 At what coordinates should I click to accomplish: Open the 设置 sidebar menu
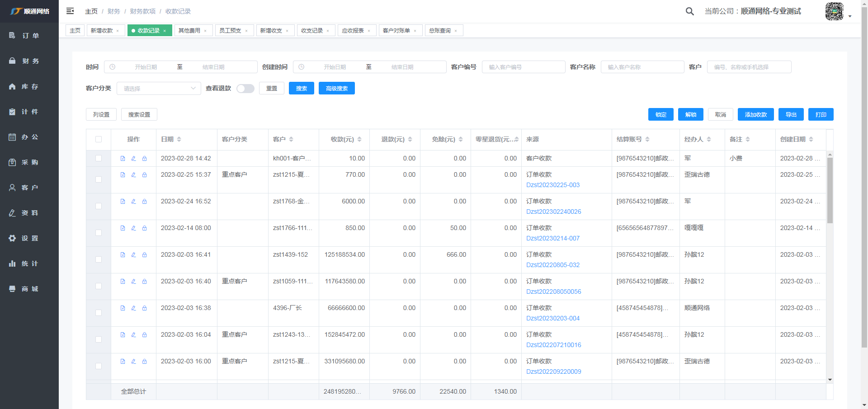click(x=29, y=238)
